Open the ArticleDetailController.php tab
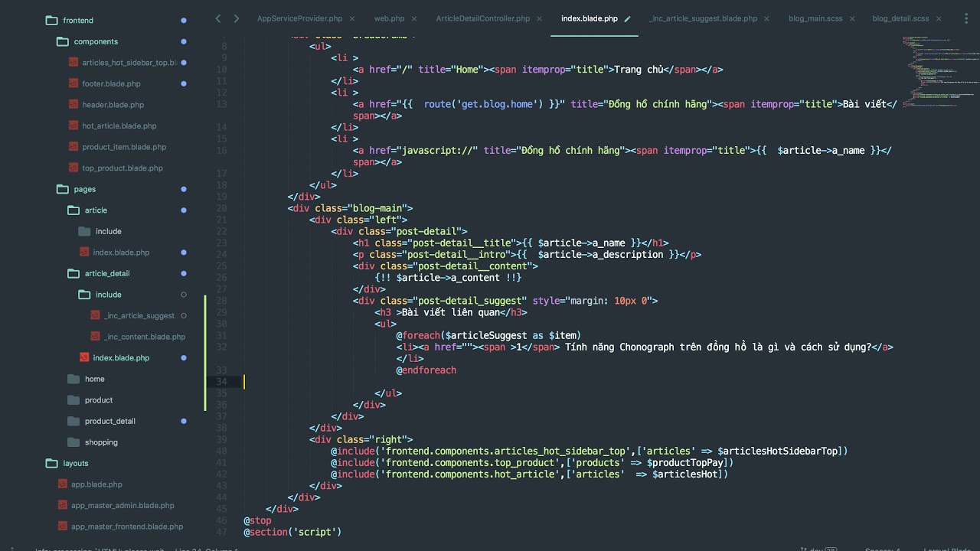This screenshot has width=980, height=551. (x=482, y=18)
